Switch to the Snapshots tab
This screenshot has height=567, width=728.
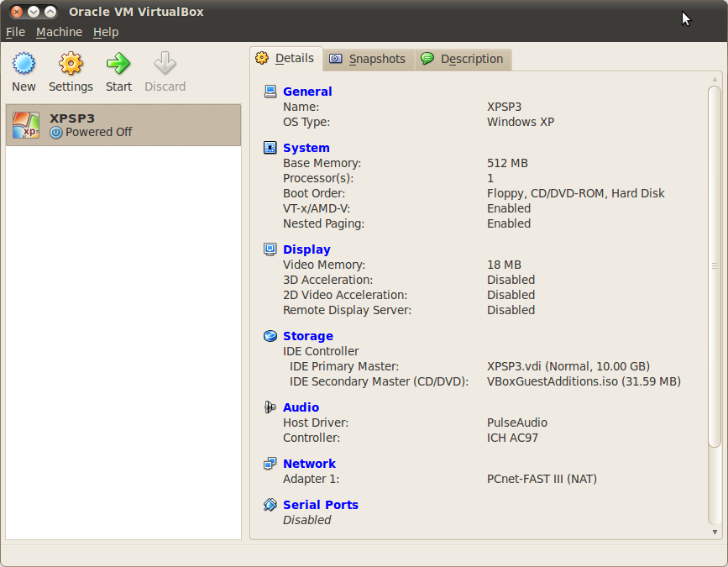tap(369, 60)
